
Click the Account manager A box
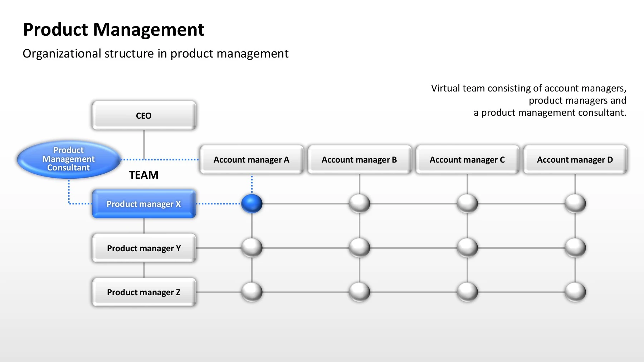(252, 159)
